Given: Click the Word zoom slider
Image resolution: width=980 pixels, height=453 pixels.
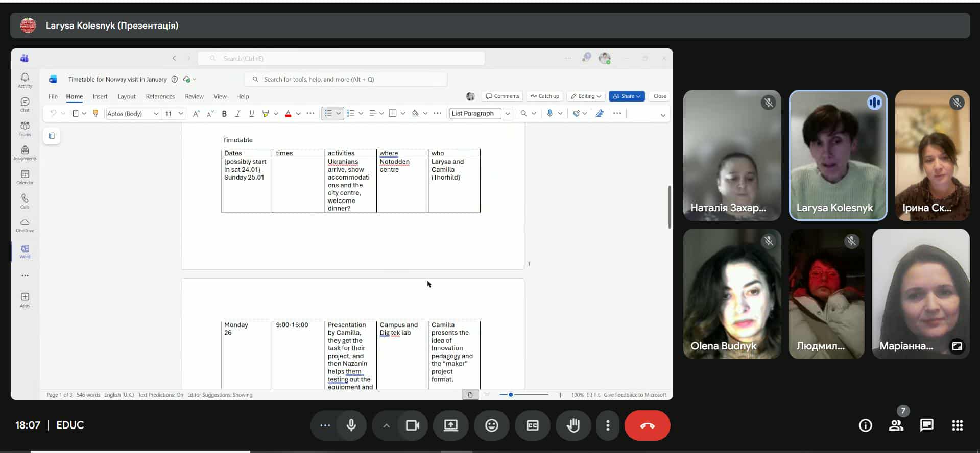Looking at the screenshot, I should (x=523, y=395).
